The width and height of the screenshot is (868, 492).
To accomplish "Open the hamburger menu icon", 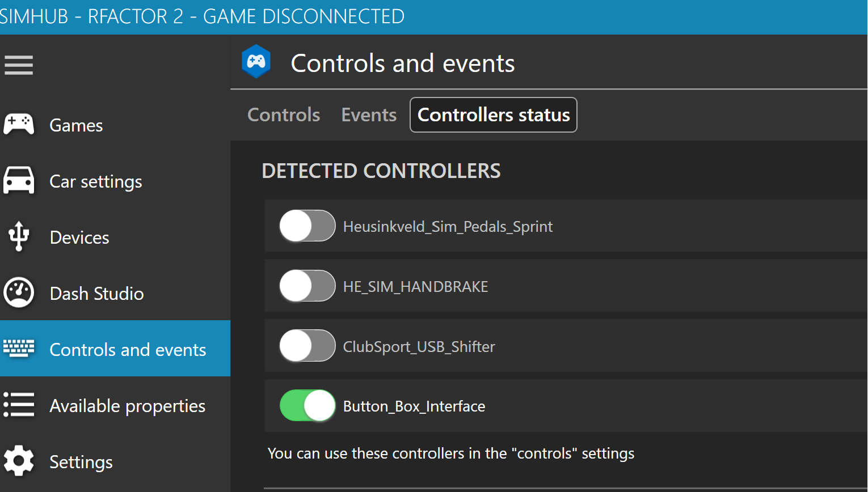I will [19, 65].
